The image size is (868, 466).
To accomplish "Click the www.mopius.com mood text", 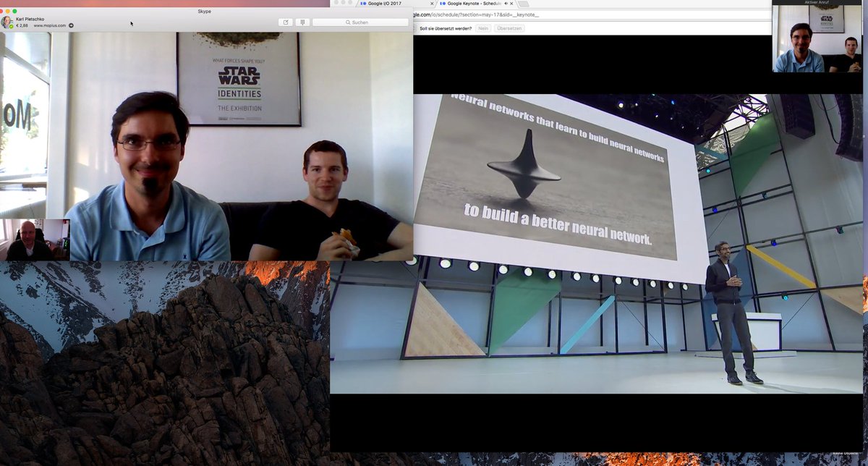I will (49, 26).
